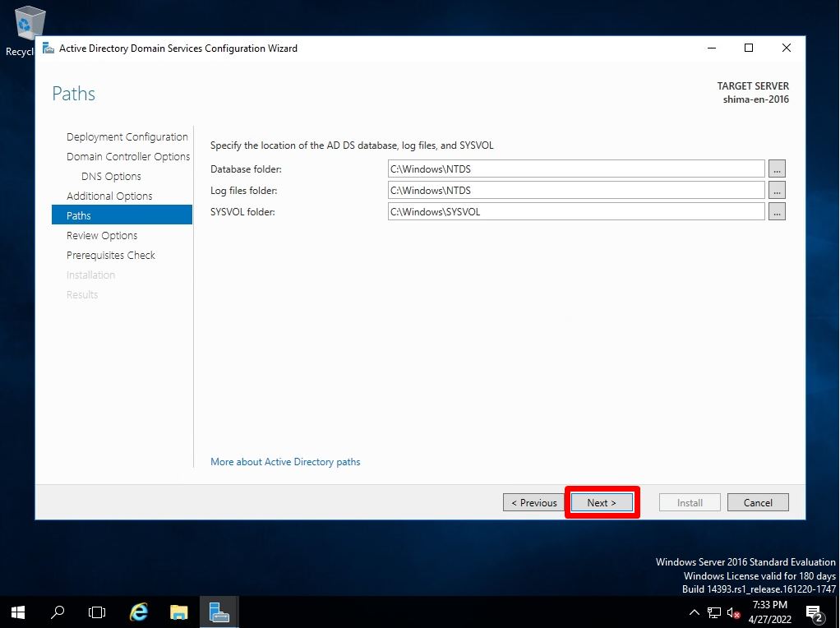Go to Deployment Configuration step
This screenshot has width=840, height=628.
tap(127, 136)
